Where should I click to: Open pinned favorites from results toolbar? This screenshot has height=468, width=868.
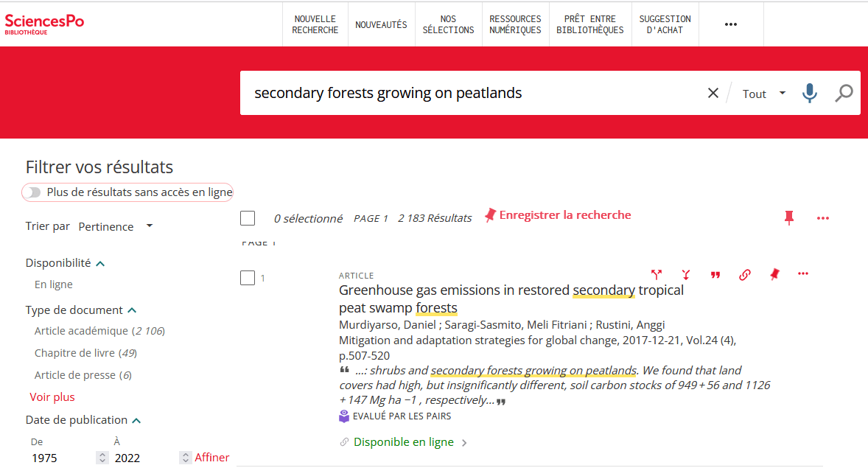(x=789, y=217)
